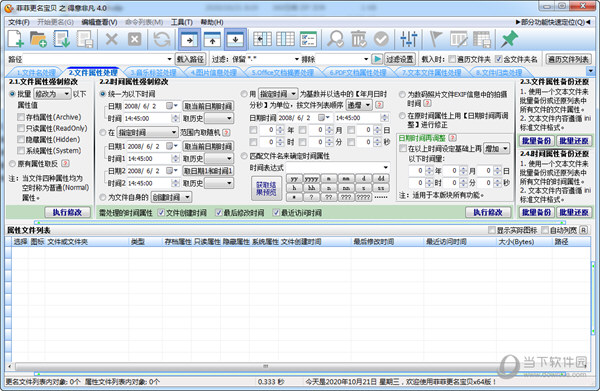Open the 路径 path dropdown
This screenshot has width=600, height=391.
[x=169, y=59]
